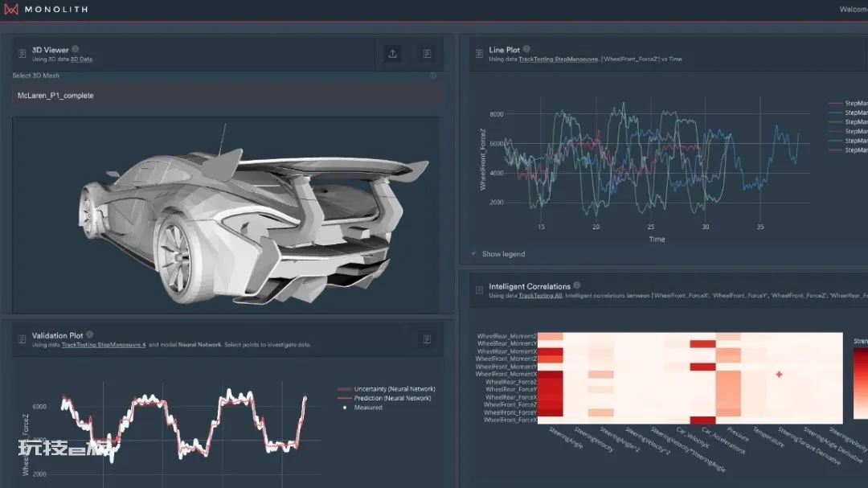Screen dimensions: 868x488
Task: Click the info icon beside 3D Viewer title
Action: (x=76, y=49)
